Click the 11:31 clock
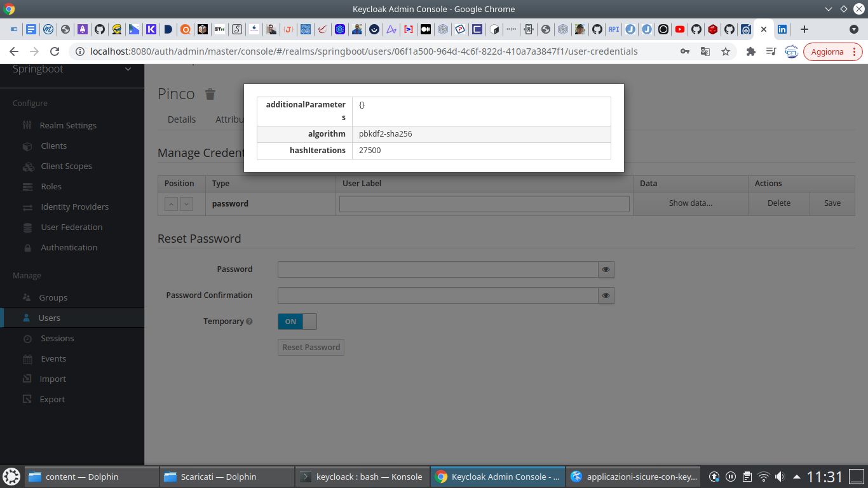This screenshot has height=488, width=868. coord(825,477)
